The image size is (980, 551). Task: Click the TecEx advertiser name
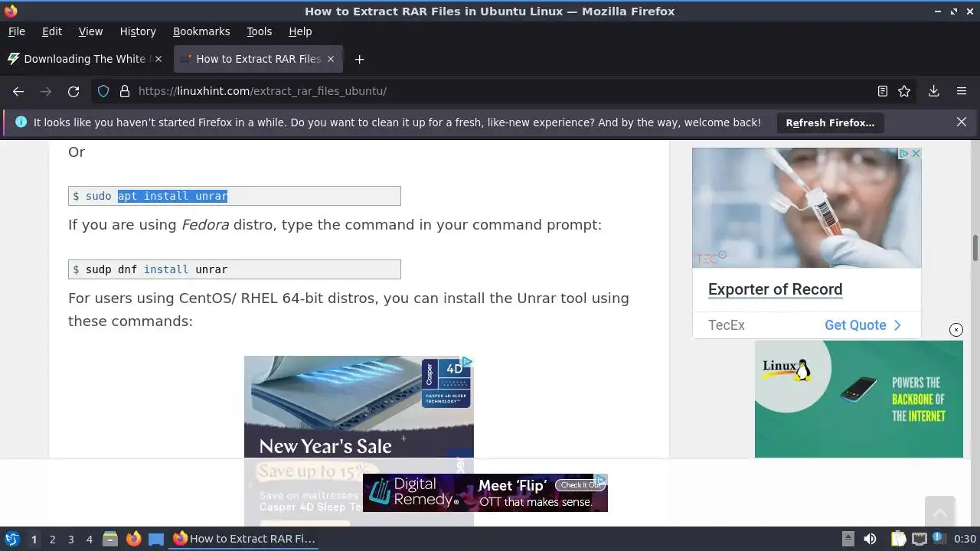pos(727,325)
